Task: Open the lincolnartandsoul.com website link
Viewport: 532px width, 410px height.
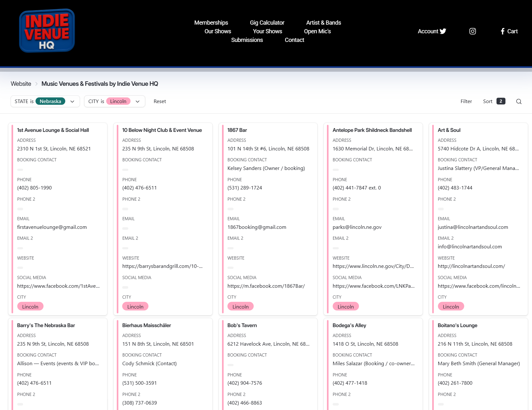Action: [471, 266]
